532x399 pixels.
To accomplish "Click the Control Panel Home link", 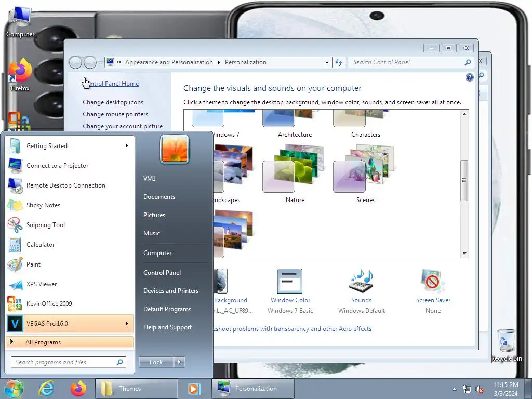I will (x=111, y=84).
